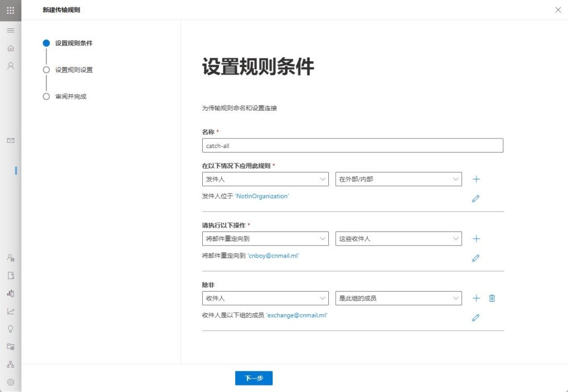Click plus icon to add sender condition
This screenshot has width=568, height=392.
(476, 179)
